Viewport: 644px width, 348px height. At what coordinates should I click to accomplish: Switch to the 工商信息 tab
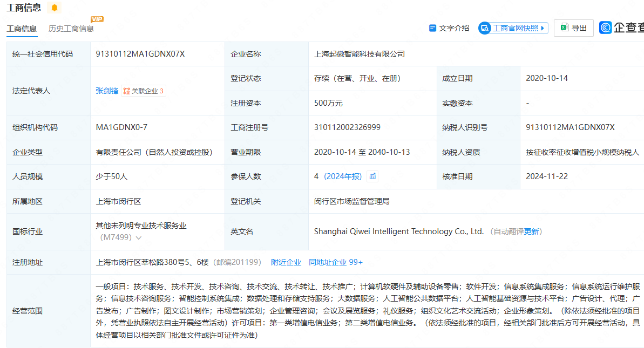(22, 29)
